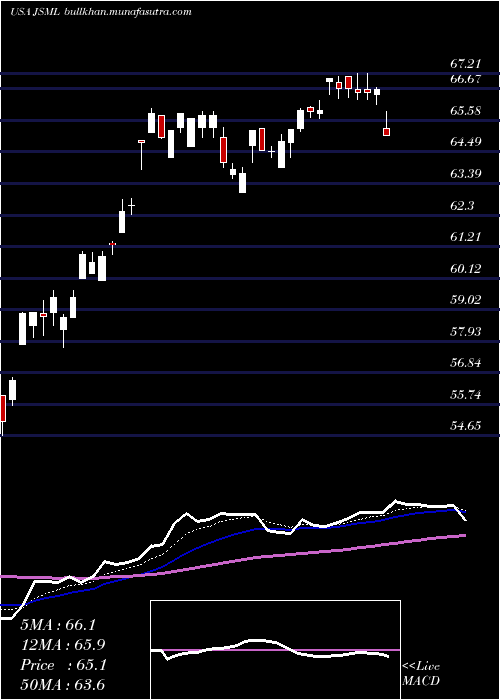Click the 5MA : 66.1 reading
The height and width of the screenshot is (700, 500).
pos(58,625)
